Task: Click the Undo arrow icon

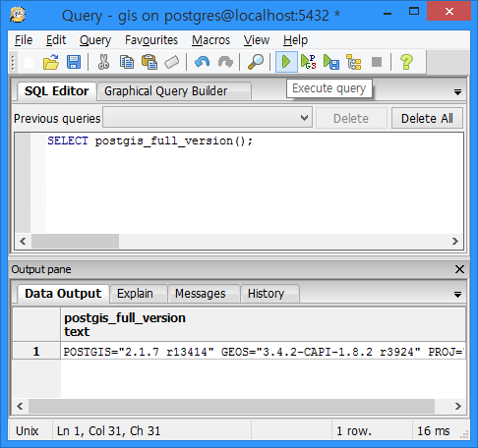Action: click(x=202, y=62)
